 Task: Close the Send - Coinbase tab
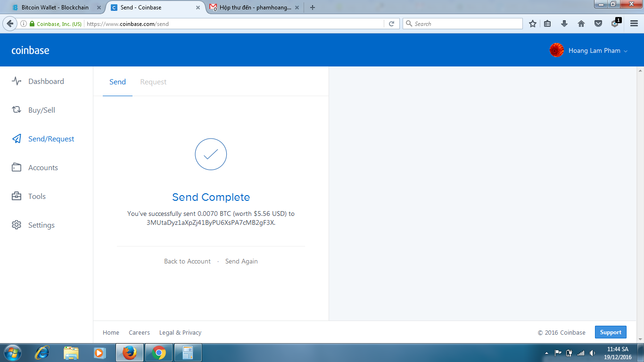click(198, 8)
